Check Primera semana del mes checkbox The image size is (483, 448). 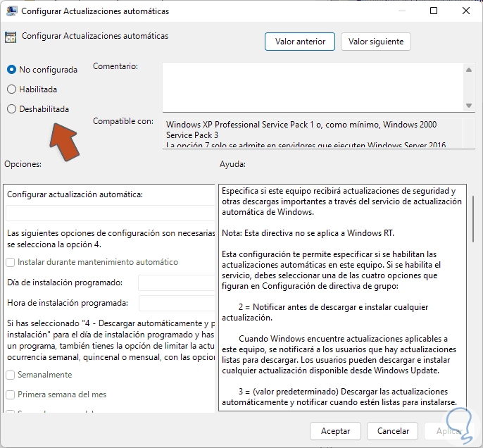[10, 394]
